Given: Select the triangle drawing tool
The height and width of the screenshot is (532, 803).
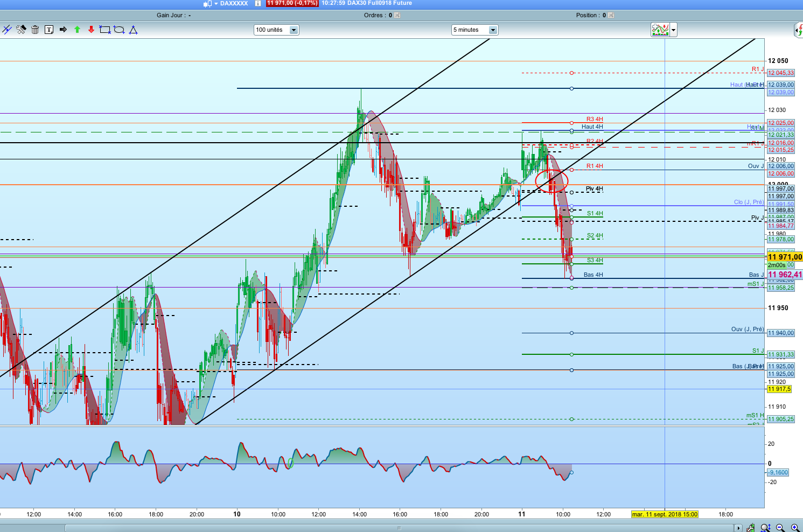Looking at the screenshot, I should [x=134, y=30].
